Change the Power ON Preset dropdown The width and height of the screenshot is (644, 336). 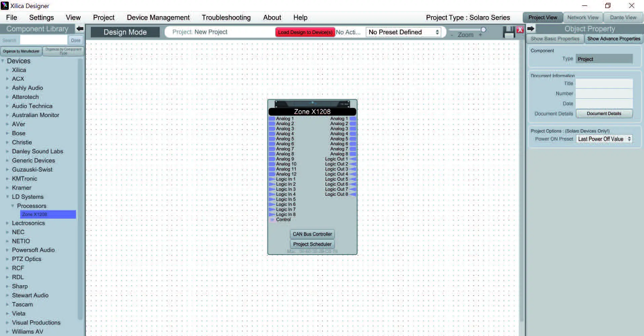[604, 139]
